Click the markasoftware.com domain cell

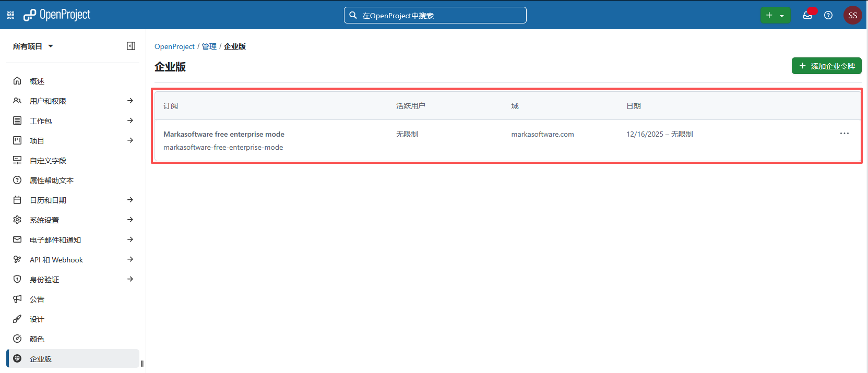(542, 134)
